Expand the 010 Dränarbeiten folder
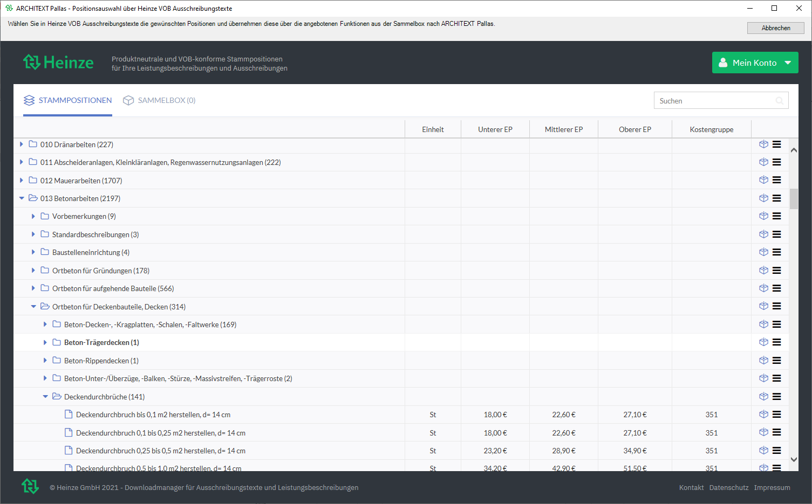 (x=22, y=144)
